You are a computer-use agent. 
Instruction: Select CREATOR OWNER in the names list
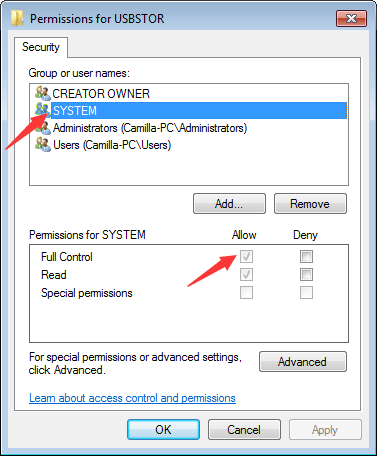coord(101,93)
